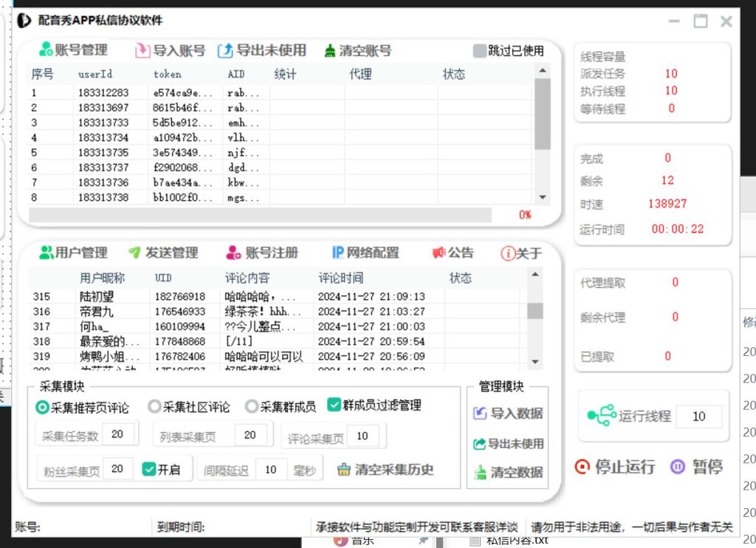The width and height of the screenshot is (756, 548).
Task: Click the account table scroll down arrow
Action: pos(543,198)
